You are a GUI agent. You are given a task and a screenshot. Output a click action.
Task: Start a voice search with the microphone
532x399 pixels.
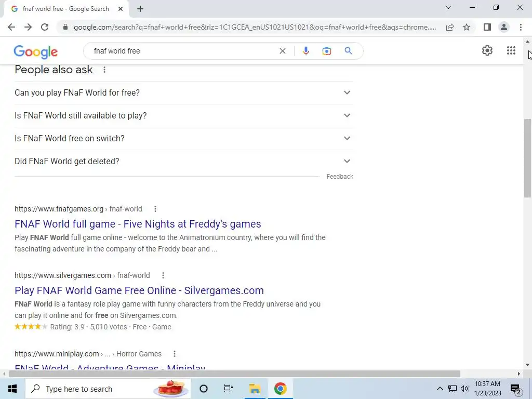point(305,51)
